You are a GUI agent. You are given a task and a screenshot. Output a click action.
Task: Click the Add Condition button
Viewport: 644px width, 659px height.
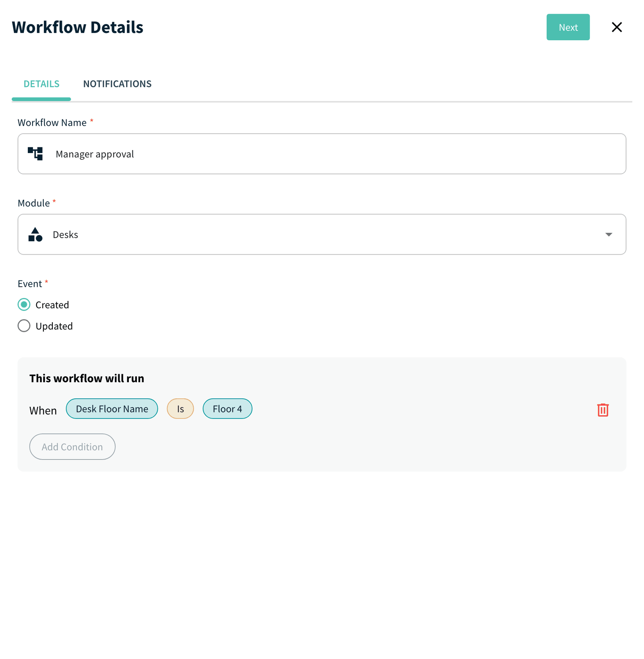point(72,446)
